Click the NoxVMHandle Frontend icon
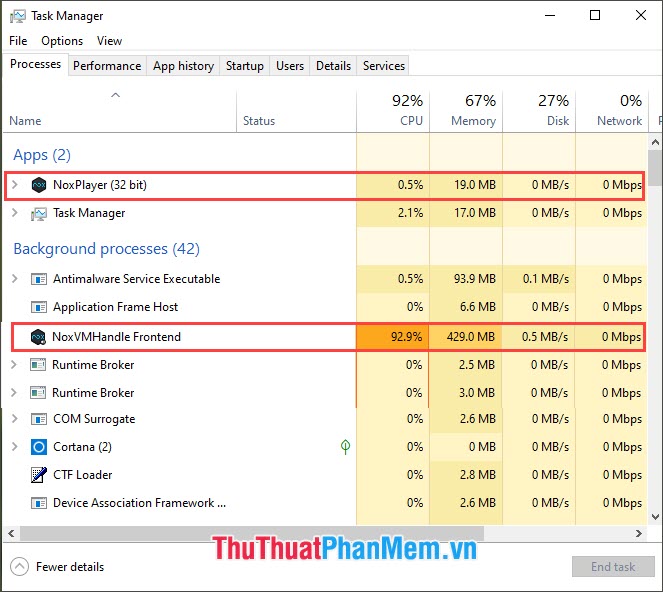This screenshot has width=663, height=592. [38, 337]
